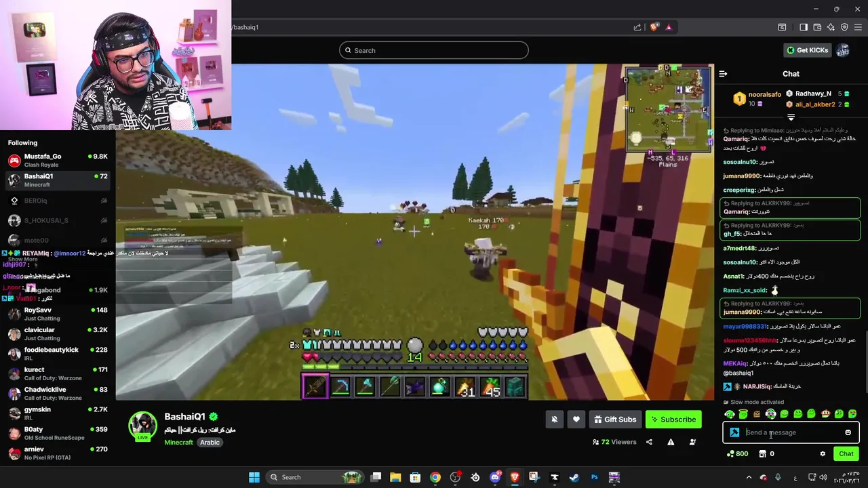Click the Get KICKs button
Viewport: 868px width, 488px height.
tap(807, 50)
